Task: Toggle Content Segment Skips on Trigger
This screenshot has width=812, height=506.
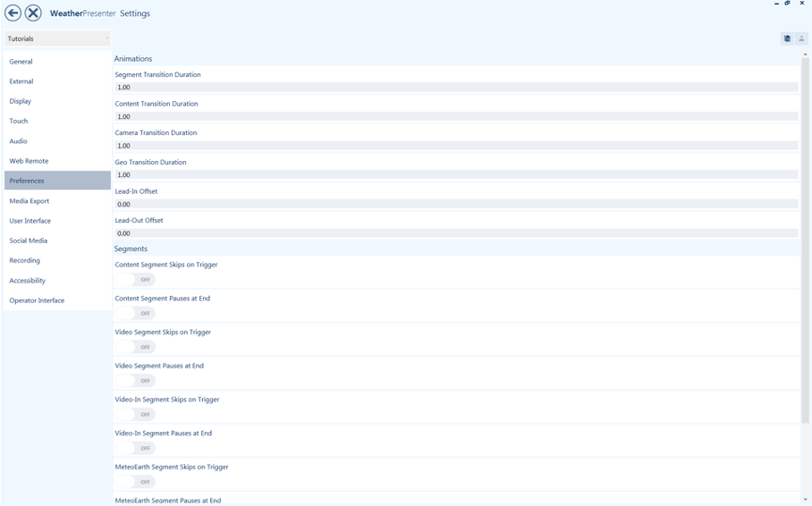Action: pos(136,280)
